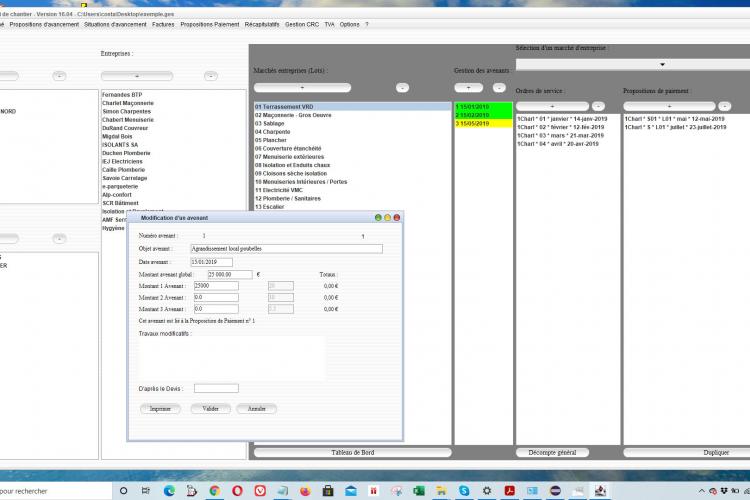Click Imprimer in the avenant dialog

point(160,409)
